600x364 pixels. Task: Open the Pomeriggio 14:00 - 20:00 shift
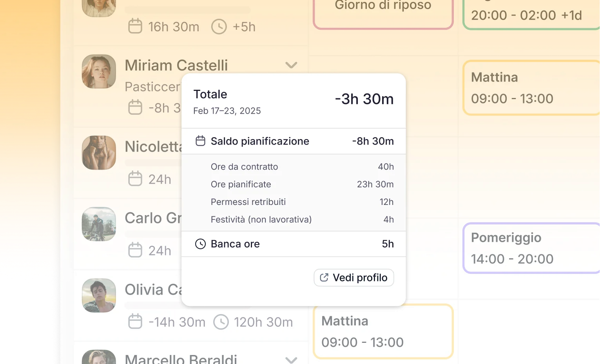click(531, 248)
